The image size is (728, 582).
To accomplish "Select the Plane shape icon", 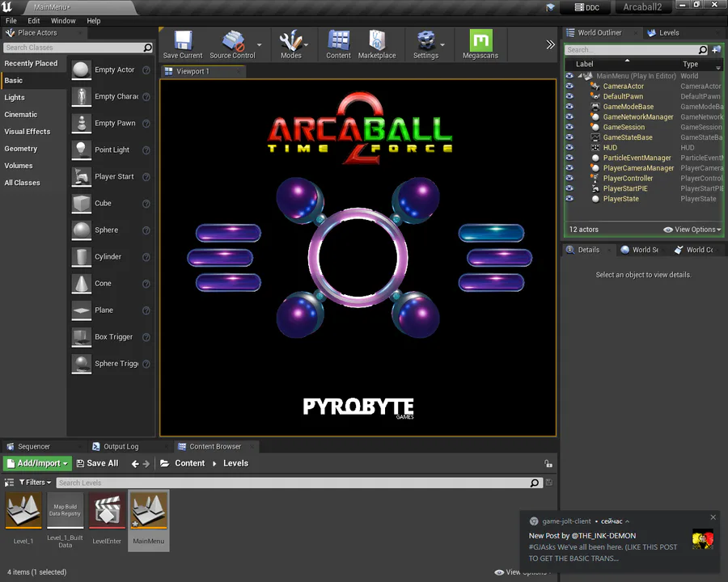I will click(81, 310).
